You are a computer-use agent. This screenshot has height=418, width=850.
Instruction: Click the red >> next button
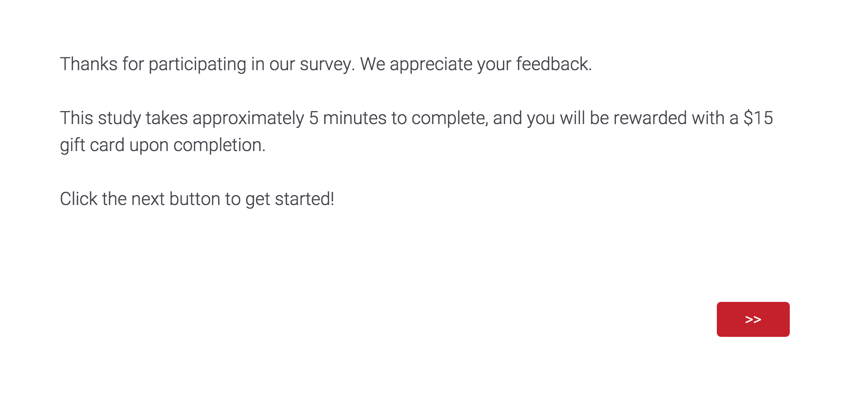point(753,319)
